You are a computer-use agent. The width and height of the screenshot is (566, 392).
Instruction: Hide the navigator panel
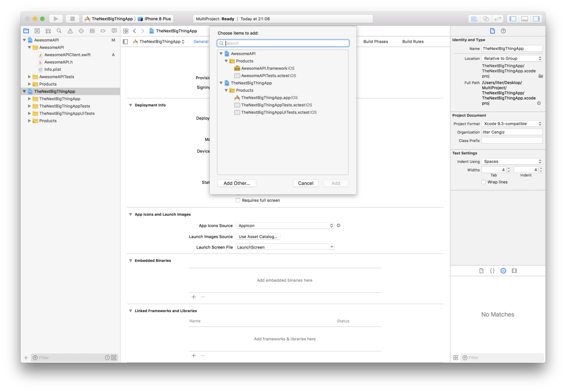tap(513, 19)
